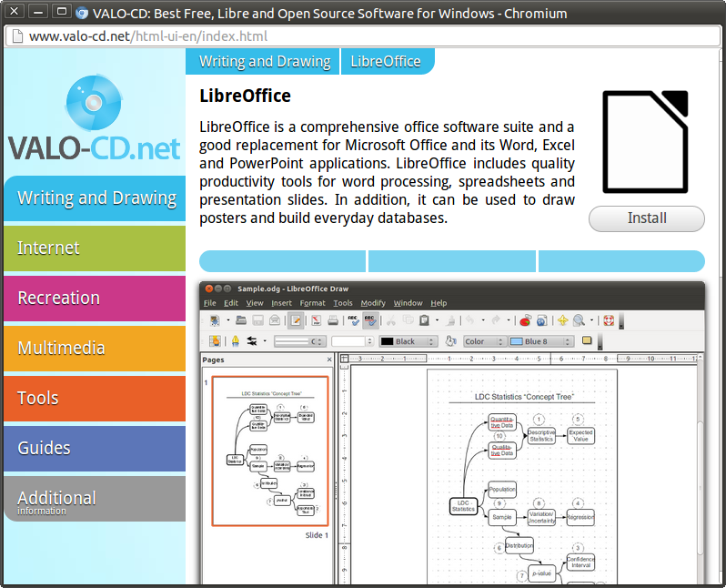Select the Tools sidebar category

(x=95, y=399)
